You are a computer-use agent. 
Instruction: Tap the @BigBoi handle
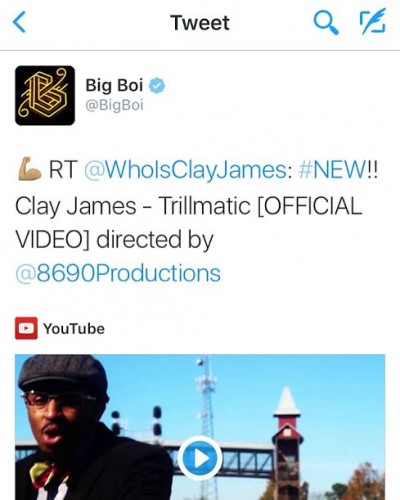[114, 105]
